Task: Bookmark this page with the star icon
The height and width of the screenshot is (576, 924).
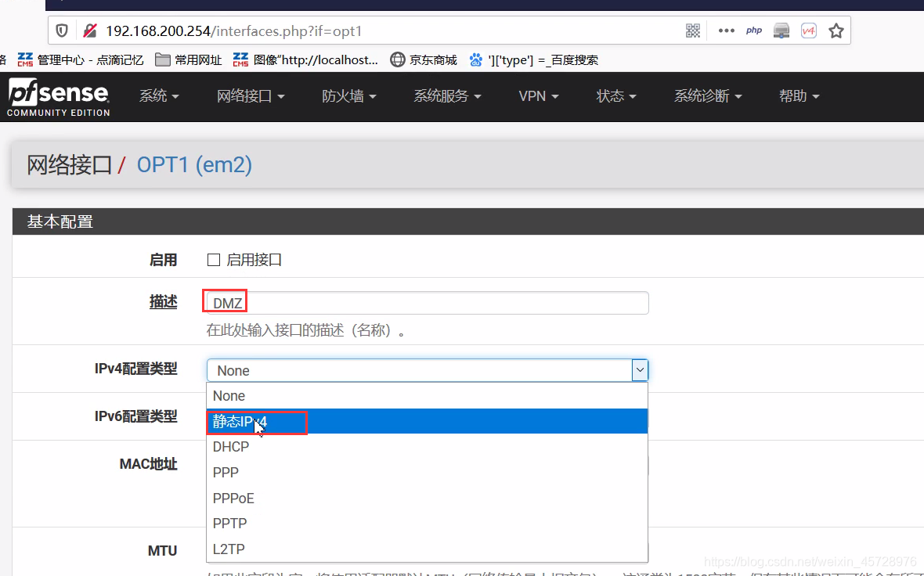Action: click(836, 31)
